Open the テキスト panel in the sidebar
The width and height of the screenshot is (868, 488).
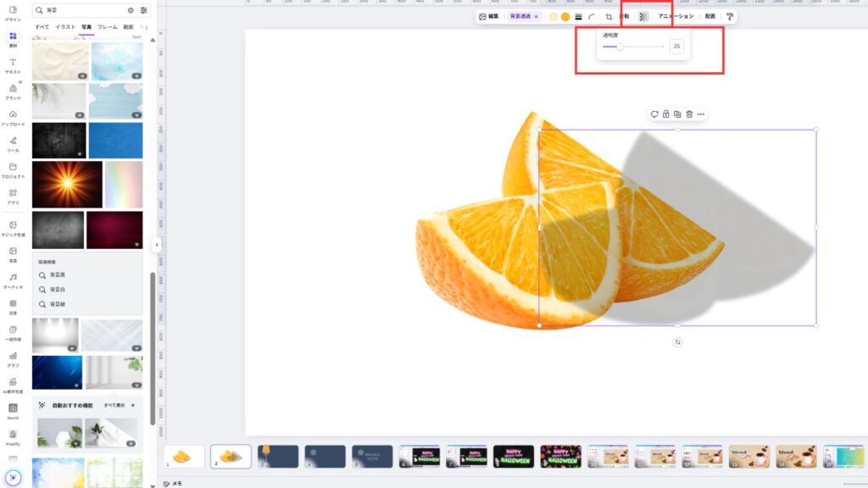click(x=13, y=65)
